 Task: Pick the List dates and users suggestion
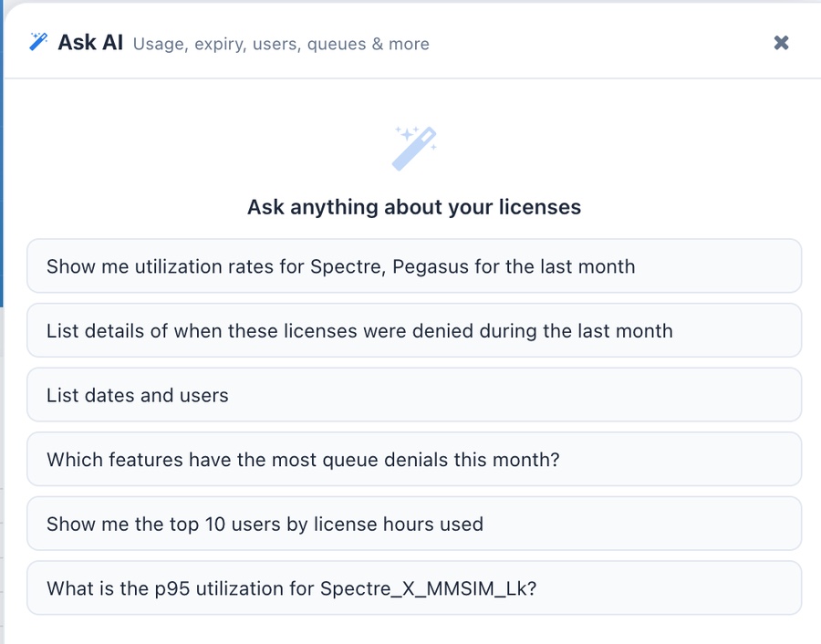[414, 395]
